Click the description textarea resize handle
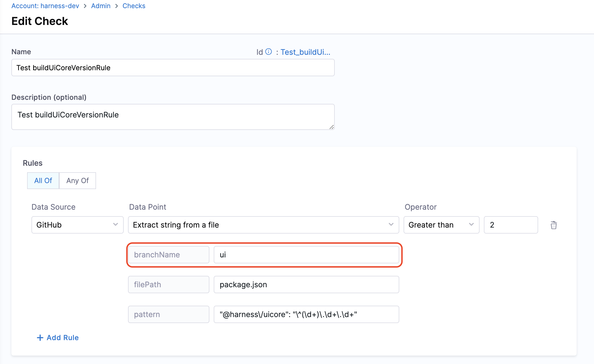This screenshot has height=364, width=594. (x=331, y=127)
